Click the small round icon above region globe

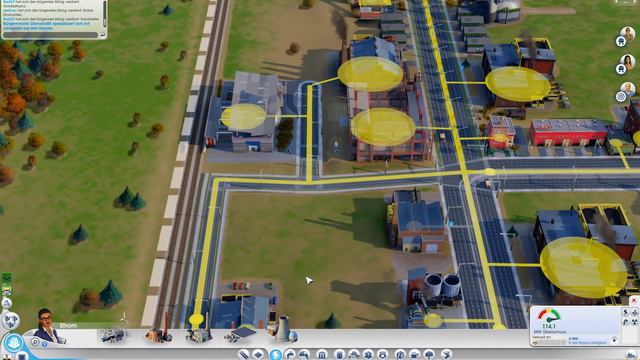[7, 303]
